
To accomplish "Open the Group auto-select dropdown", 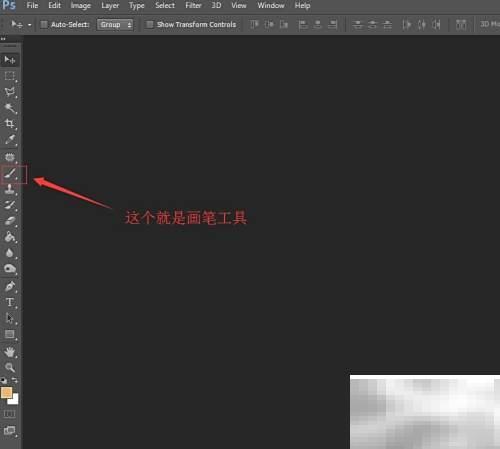I will 115,25.
